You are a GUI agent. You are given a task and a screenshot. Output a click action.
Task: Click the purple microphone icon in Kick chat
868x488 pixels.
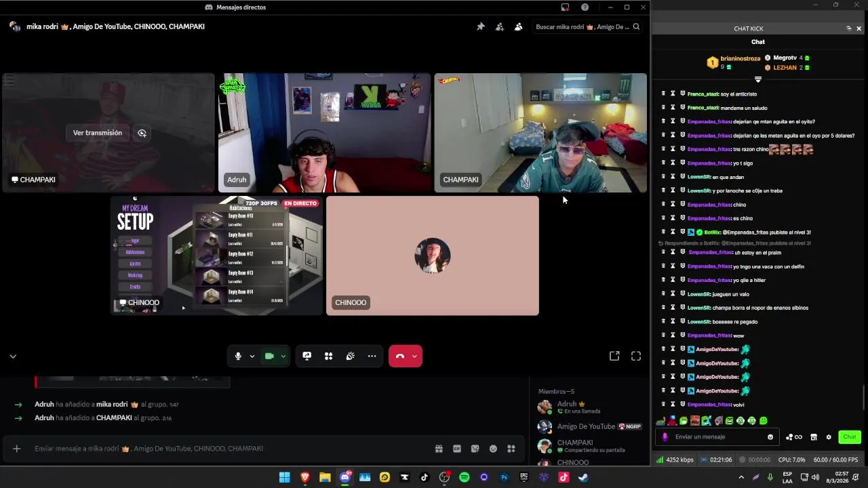click(x=665, y=436)
